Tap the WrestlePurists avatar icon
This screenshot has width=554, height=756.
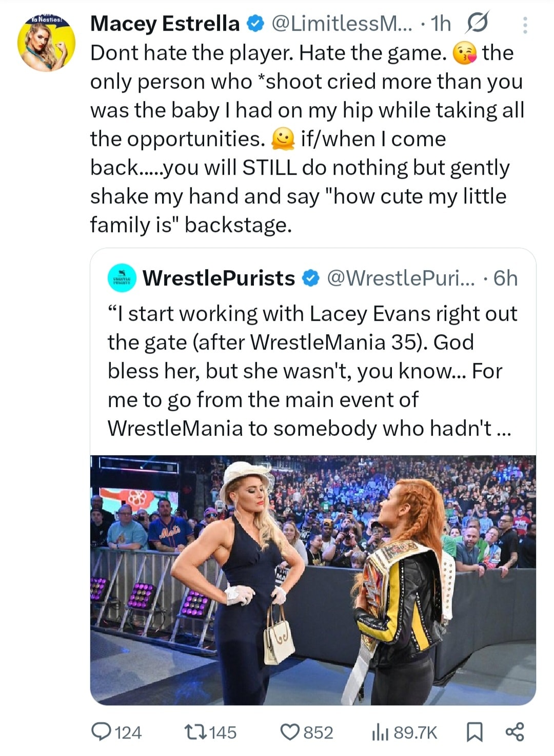point(122,278)
